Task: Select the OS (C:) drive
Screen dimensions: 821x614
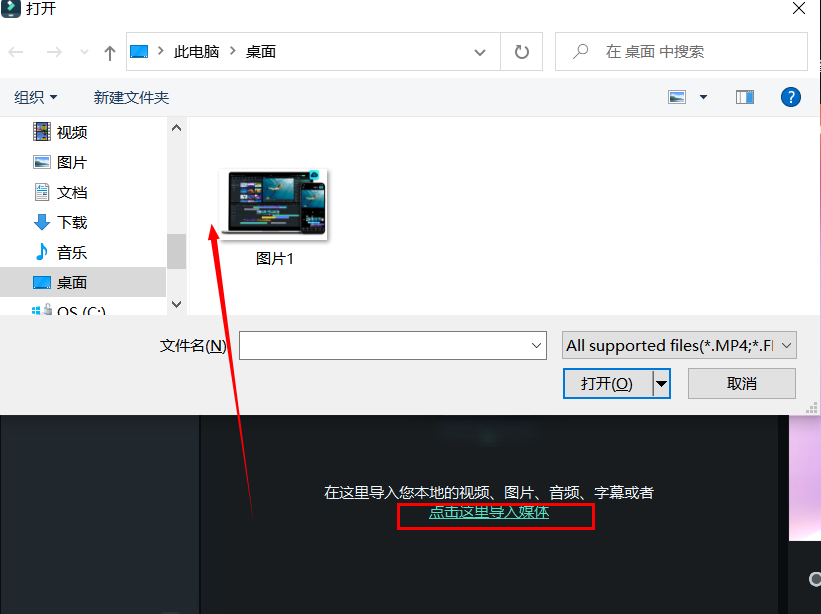Action: (x=72, y=308)
